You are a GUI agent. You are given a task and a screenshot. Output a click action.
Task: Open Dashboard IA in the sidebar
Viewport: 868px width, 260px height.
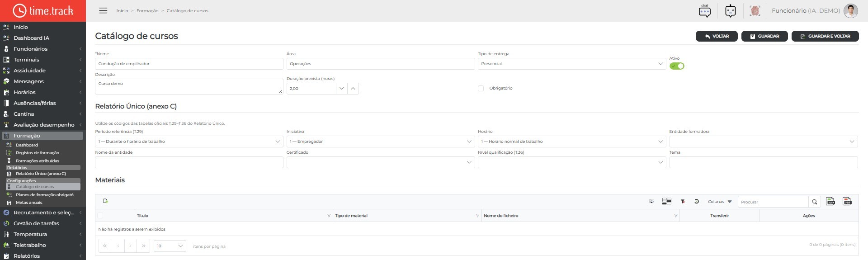click(x=43, y=38)
